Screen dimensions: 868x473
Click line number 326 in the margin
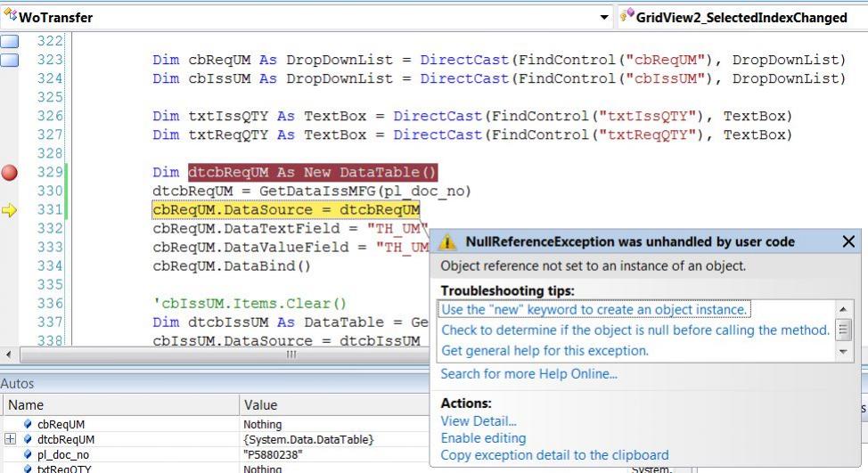50,116
